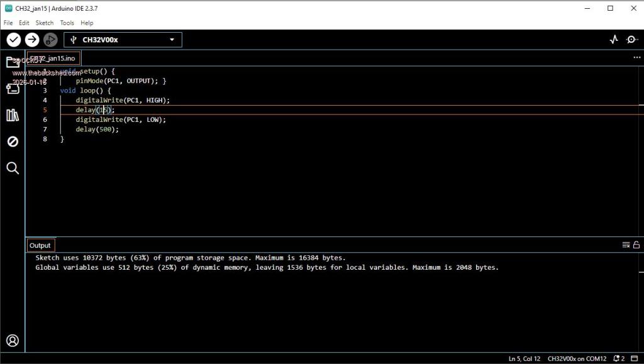Open the editor tab three-dots menu
The height and width of the screenshot is (364, 644).
coord(636,57)
